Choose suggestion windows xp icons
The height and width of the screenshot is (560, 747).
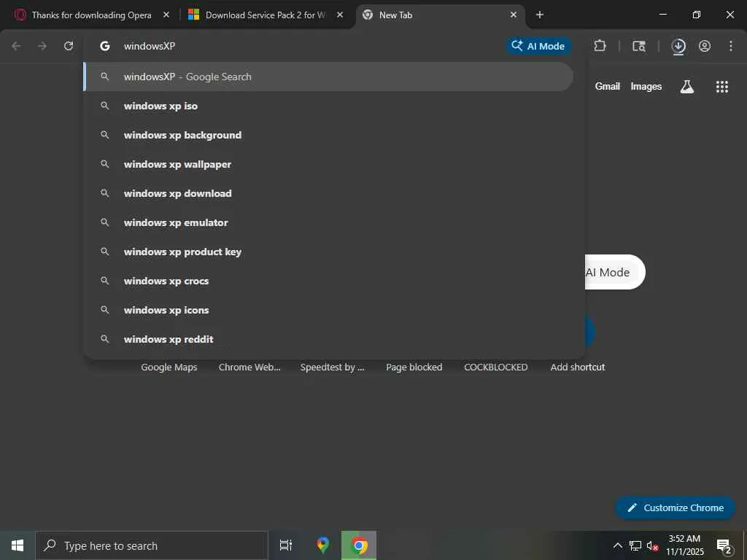(328, 310)
